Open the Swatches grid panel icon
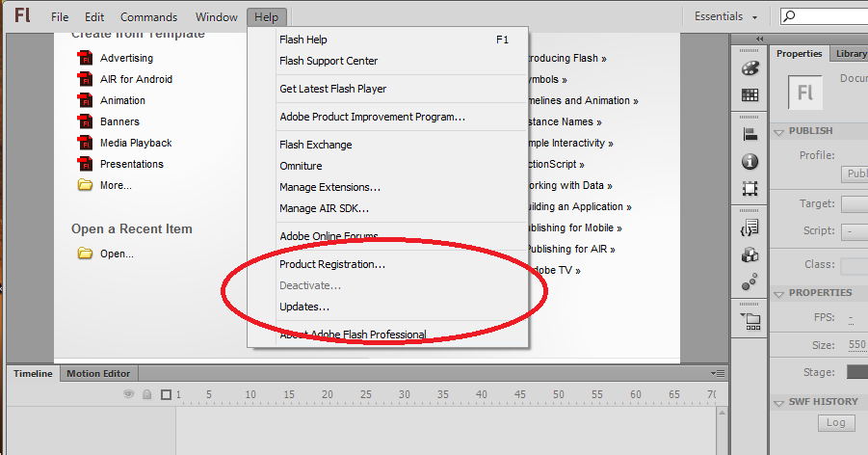Image resolution: width=868 pixels, height=455 pixels. click(x=750, y=95)
